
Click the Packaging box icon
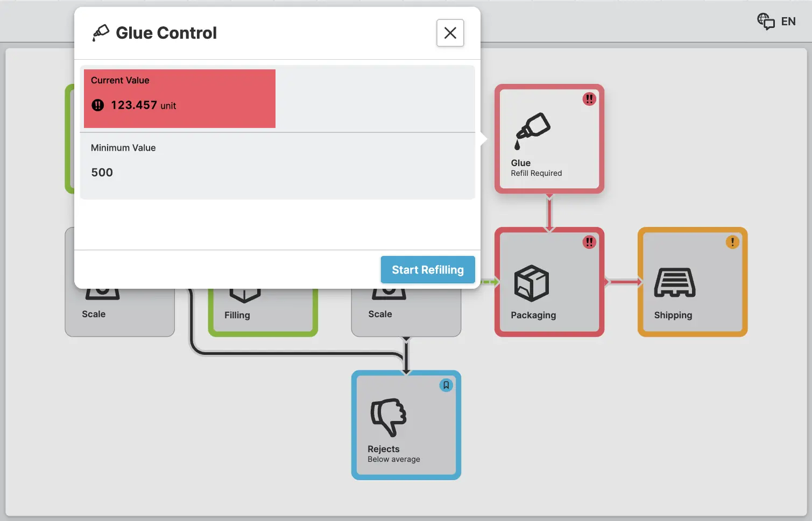[531, 283]
